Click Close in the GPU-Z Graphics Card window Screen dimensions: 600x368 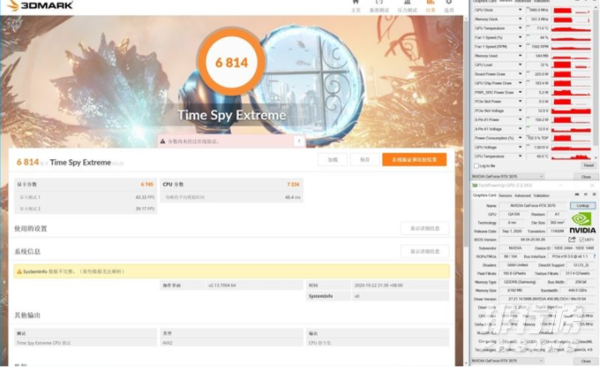586,361
